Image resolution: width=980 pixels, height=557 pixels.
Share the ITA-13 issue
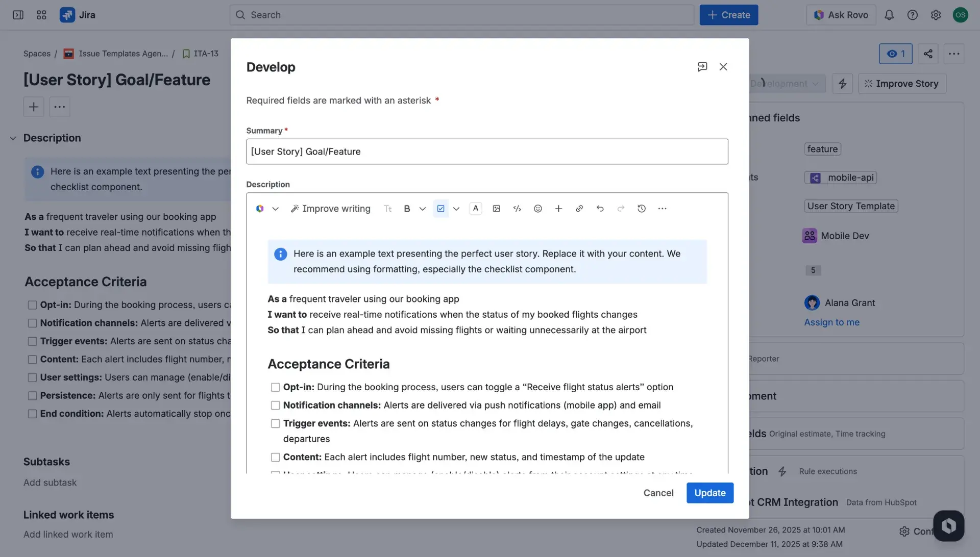[x=928, y=54]
